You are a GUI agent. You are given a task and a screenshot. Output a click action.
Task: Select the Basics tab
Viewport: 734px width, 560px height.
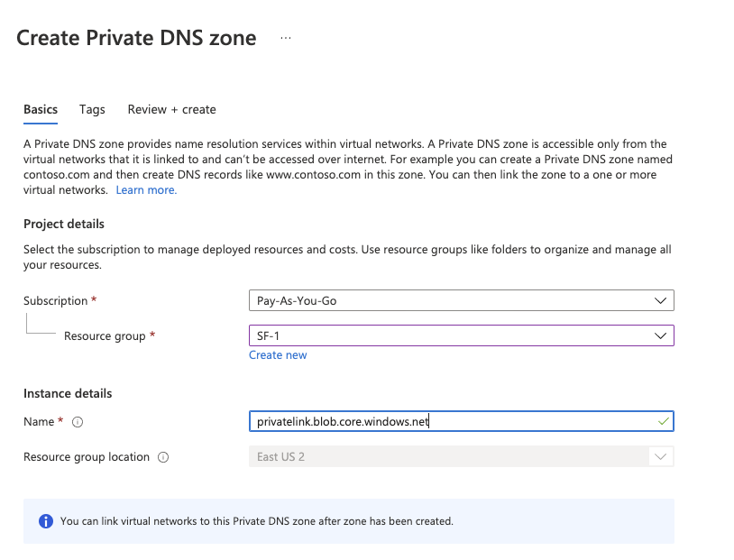[x=40, y=109]
